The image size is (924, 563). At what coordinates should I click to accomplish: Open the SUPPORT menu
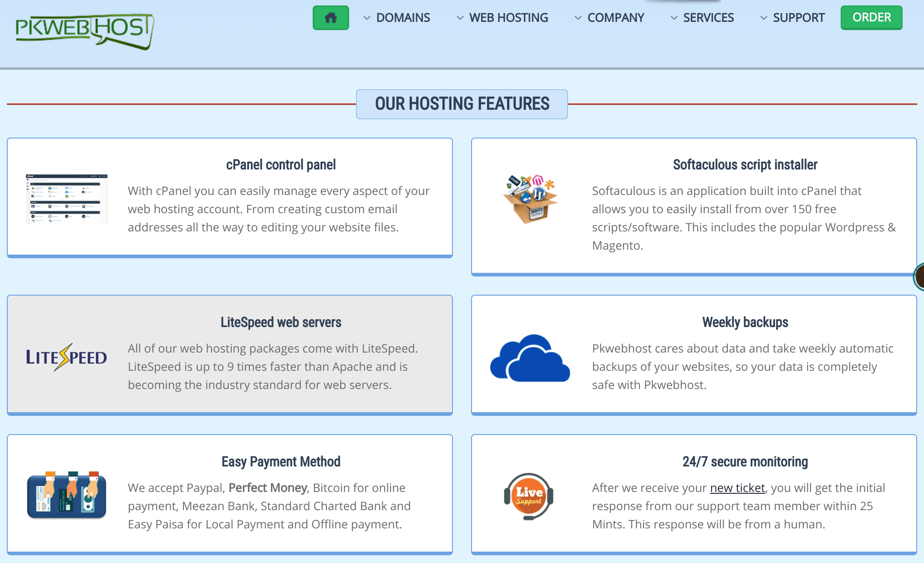click(799, 18)
